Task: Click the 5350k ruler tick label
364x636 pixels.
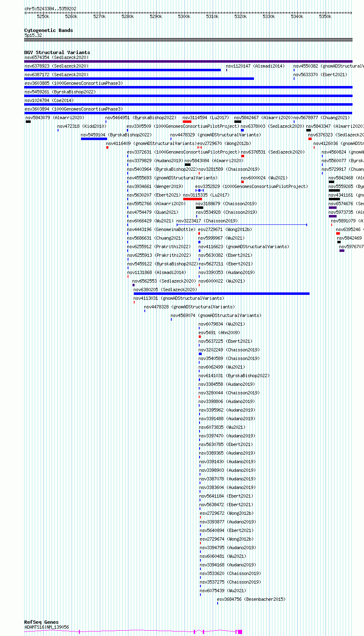Action: [x=325, y=16]
